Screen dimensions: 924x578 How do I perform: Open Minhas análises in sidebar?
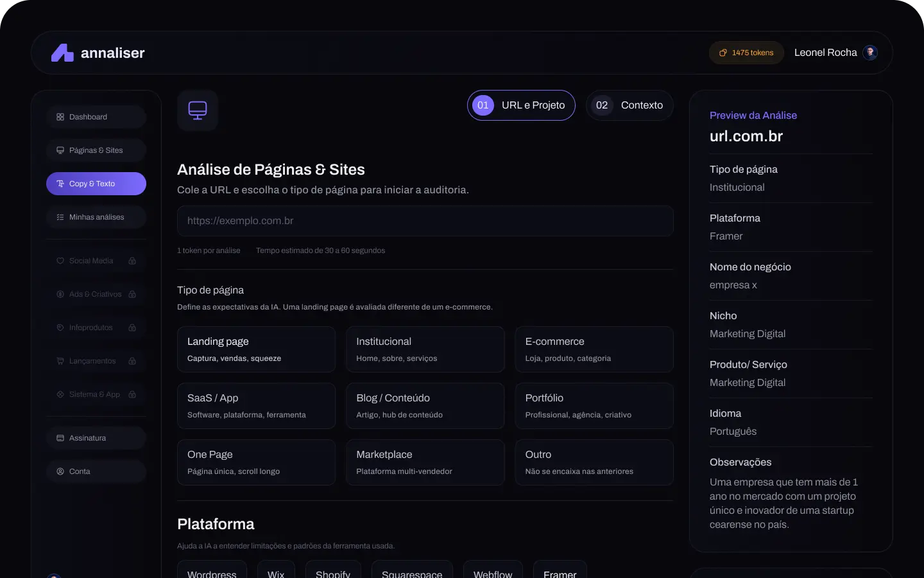click(96, 217)
